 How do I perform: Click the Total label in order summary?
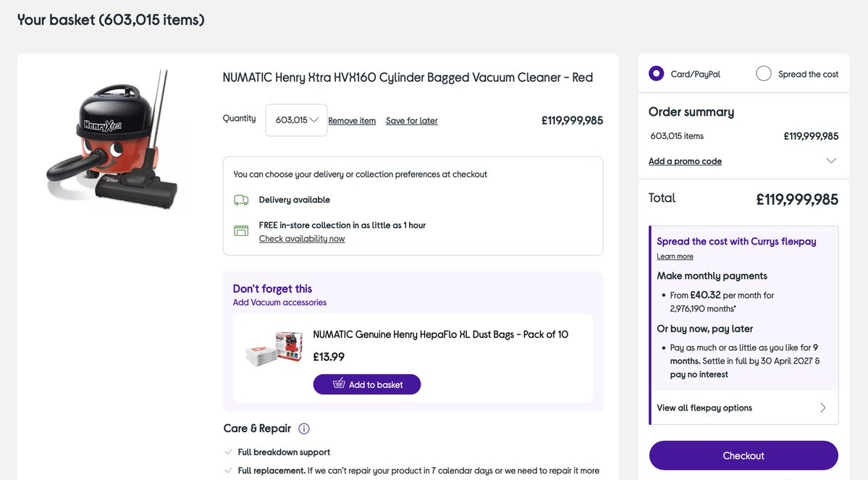[x=662, y=198]
